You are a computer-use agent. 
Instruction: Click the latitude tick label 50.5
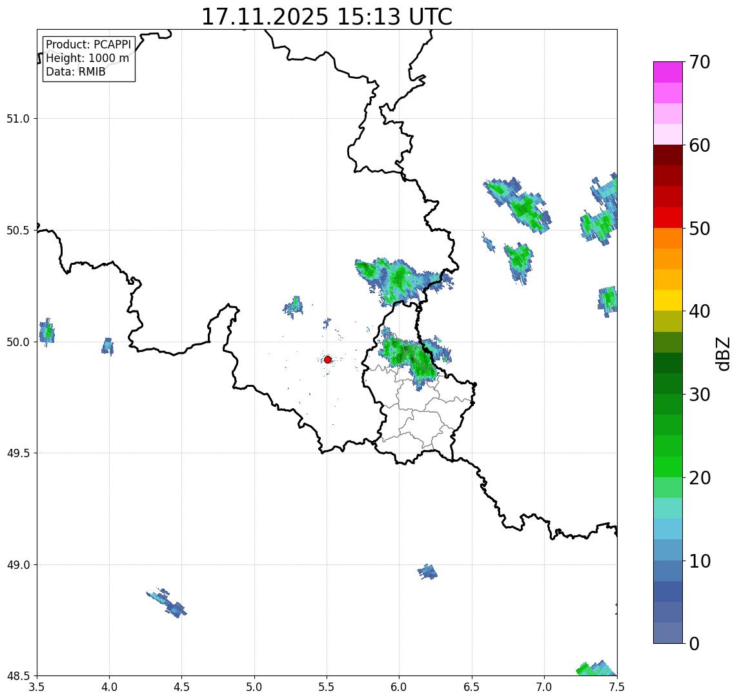point(18,231)
